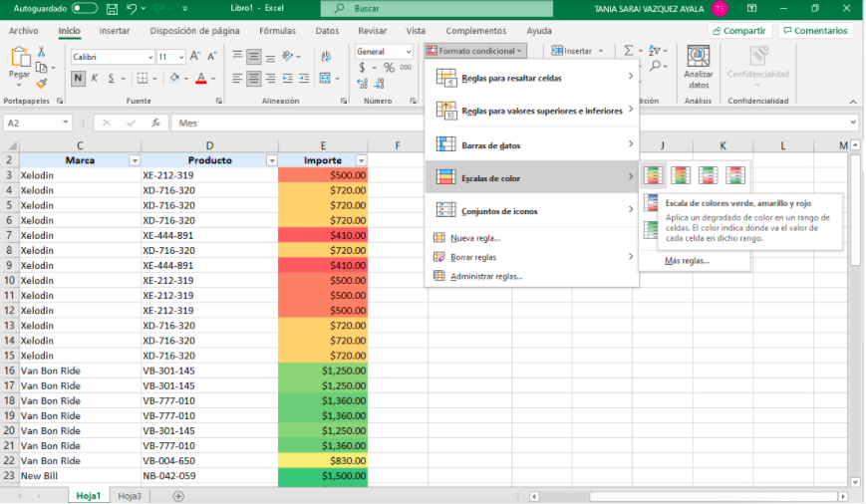
Task: Click the top align icon
Action: [237, 56]
